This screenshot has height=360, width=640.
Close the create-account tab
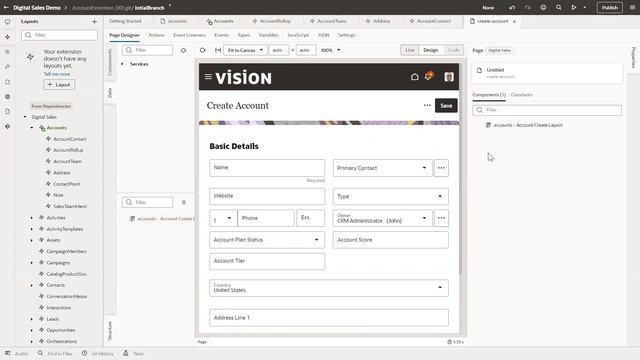[514, 21]
